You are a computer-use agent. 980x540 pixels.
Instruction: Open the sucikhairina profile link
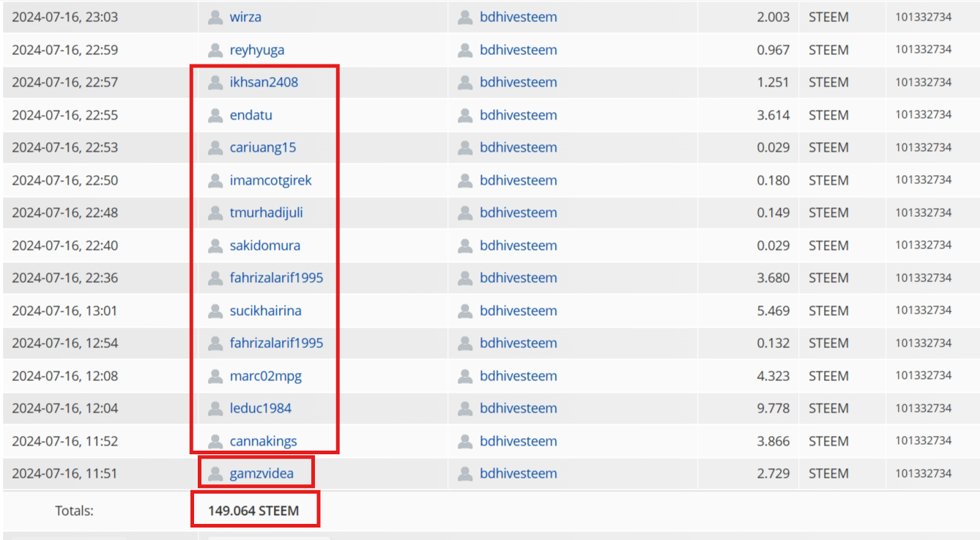266,311
